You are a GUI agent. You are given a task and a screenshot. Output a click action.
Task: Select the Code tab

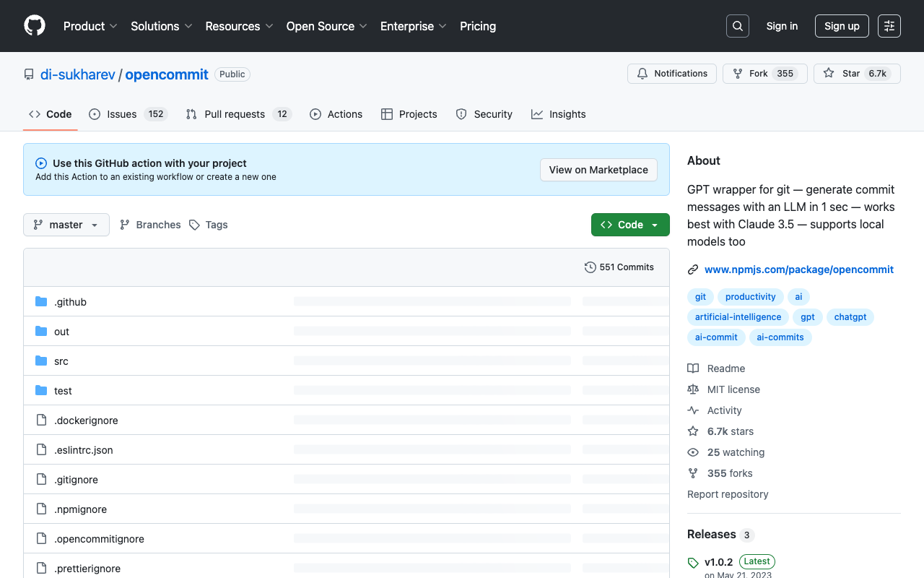point(51,114)
